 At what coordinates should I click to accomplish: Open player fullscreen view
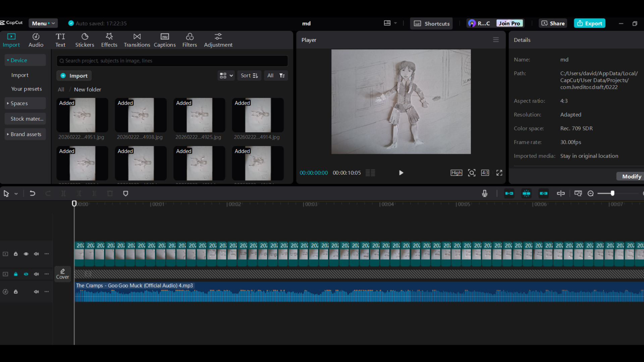point(499,173)
